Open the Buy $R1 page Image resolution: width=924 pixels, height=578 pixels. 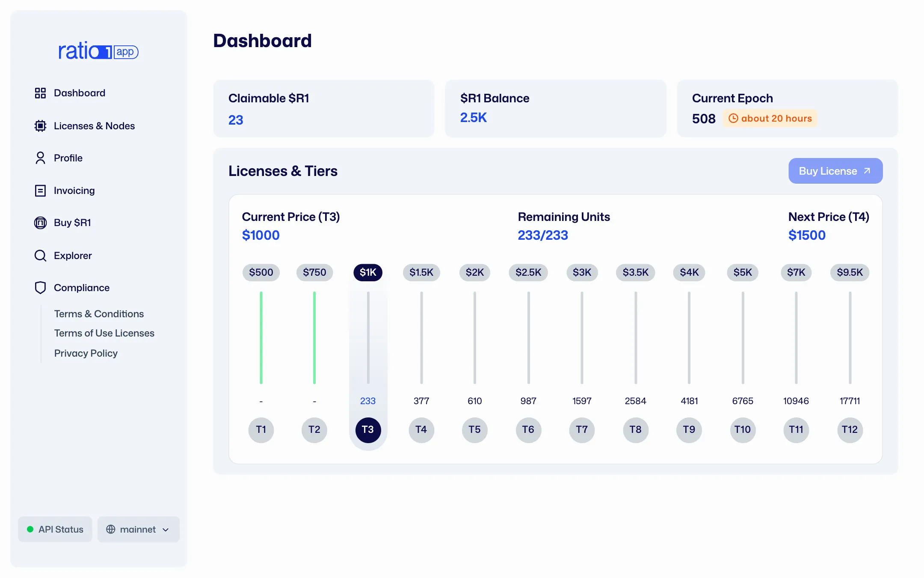point(72,223)
